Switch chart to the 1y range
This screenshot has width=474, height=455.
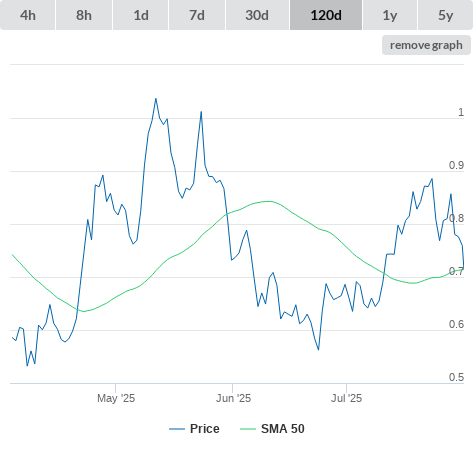click(x=390, y=15)
